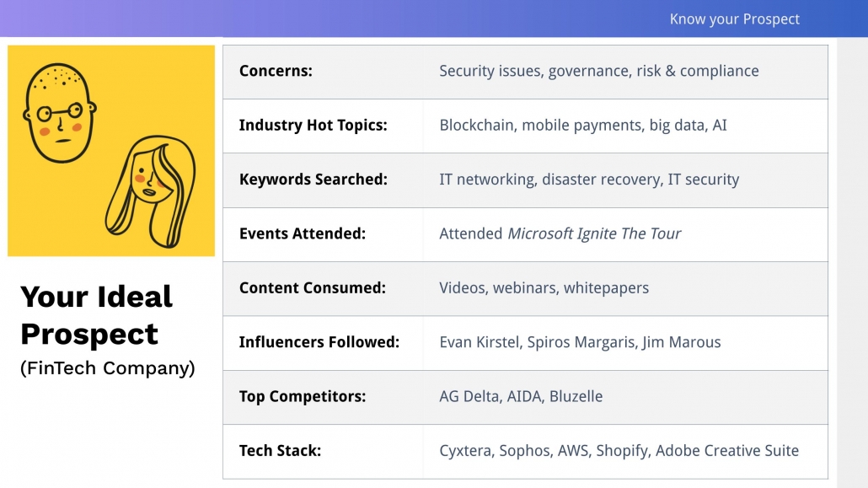Select 'Videos, webinars, whitepapers' cell
Viewport: 868px width, 488px height.
[544, 288]
